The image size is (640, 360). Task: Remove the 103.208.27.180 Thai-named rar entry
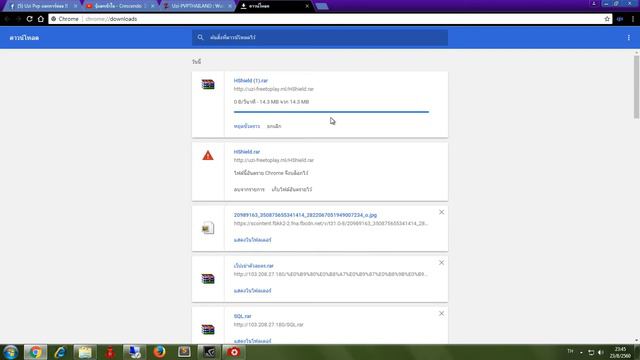441,263
